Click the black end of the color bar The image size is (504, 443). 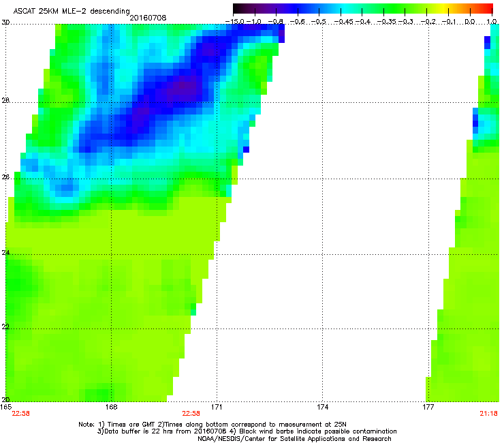coord(238,9)
